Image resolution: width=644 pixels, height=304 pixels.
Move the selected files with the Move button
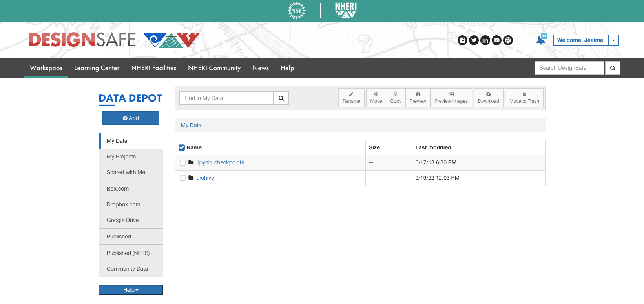click(x=376, y=98)
